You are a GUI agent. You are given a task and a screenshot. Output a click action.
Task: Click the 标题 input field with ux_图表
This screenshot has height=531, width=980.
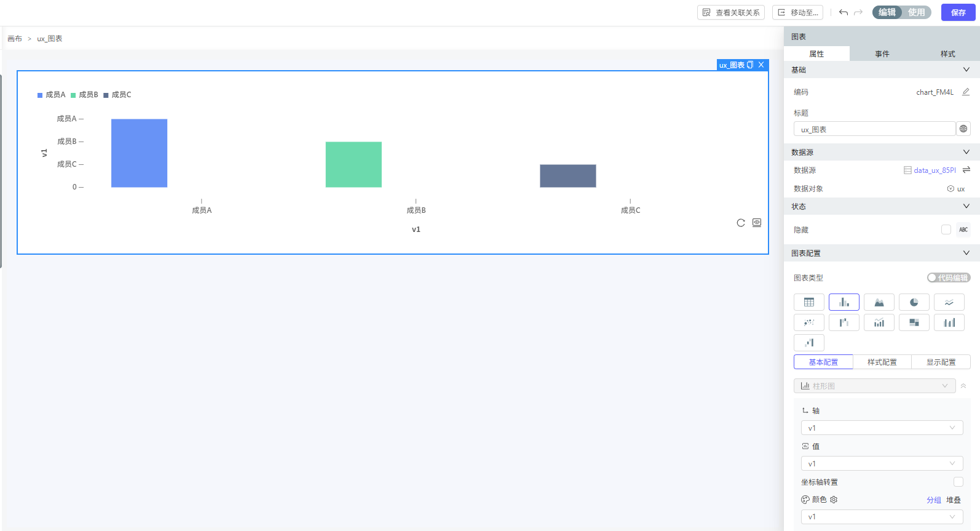874,129
